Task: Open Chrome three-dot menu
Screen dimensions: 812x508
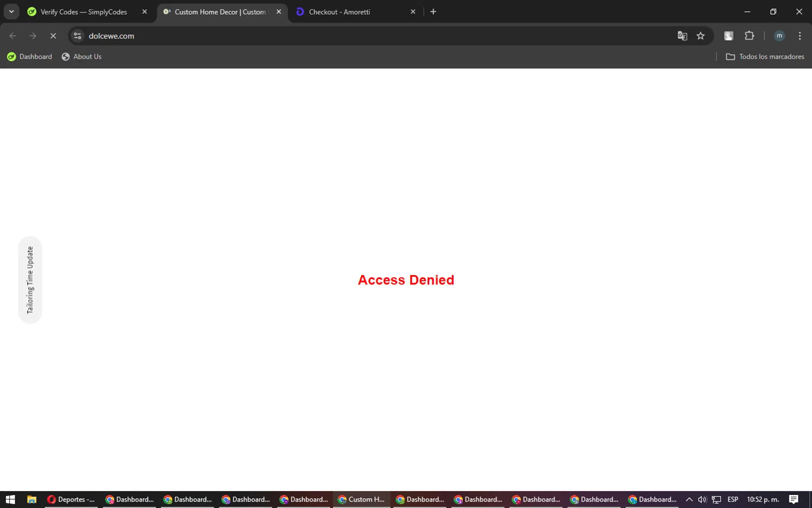Action: tap(800, 36)
